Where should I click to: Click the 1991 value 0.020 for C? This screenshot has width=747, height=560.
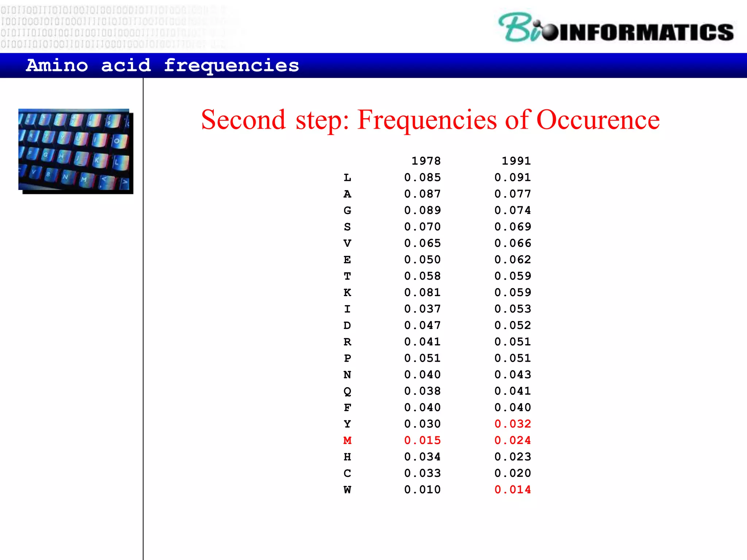coord(512,473)
